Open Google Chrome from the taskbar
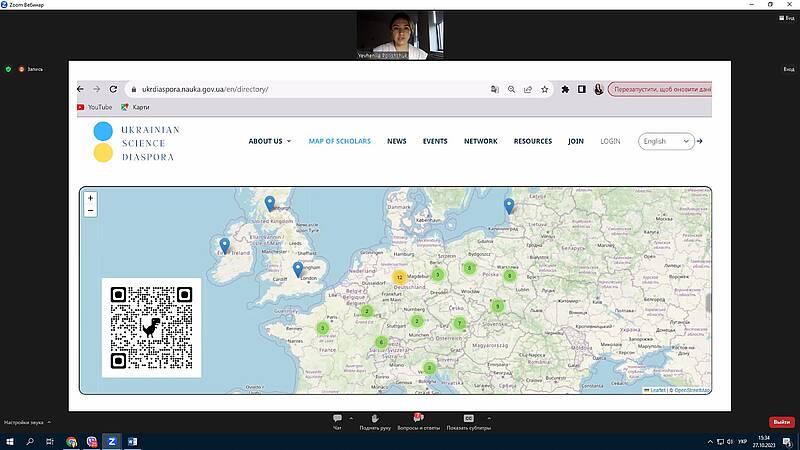This screenshot has height=450, width=800. (71, 441)
